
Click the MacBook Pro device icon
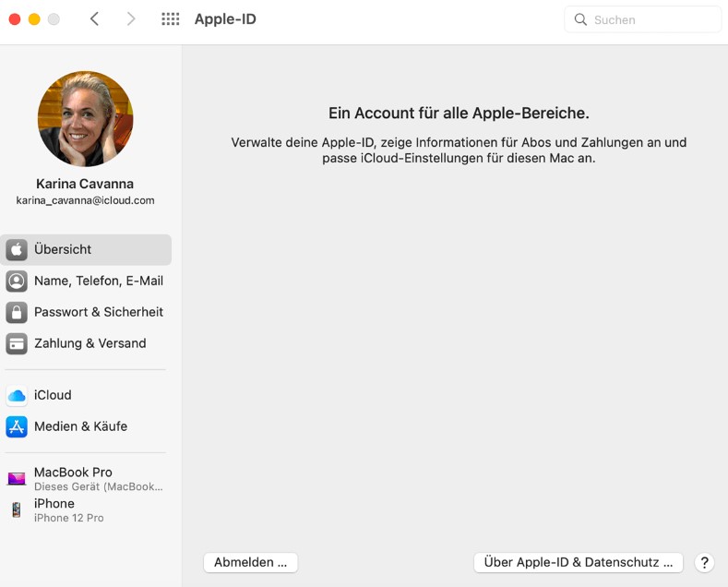17,478
